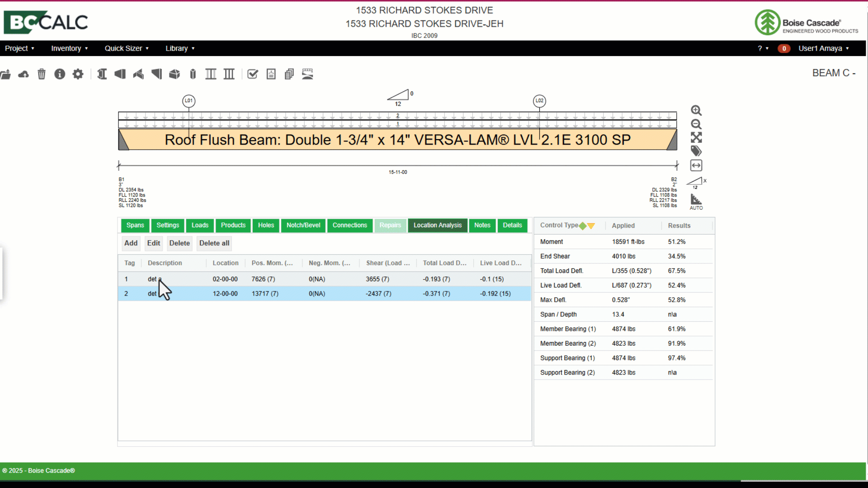Click the Roof Flush Beam drawing

pyautogui.click(x=398, y=140)
